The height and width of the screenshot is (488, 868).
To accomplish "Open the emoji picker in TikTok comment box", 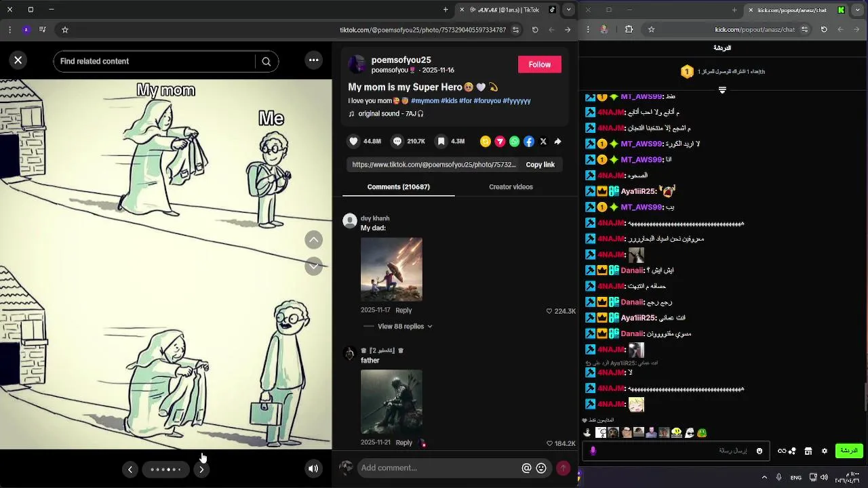I will [x=541, y=468].
